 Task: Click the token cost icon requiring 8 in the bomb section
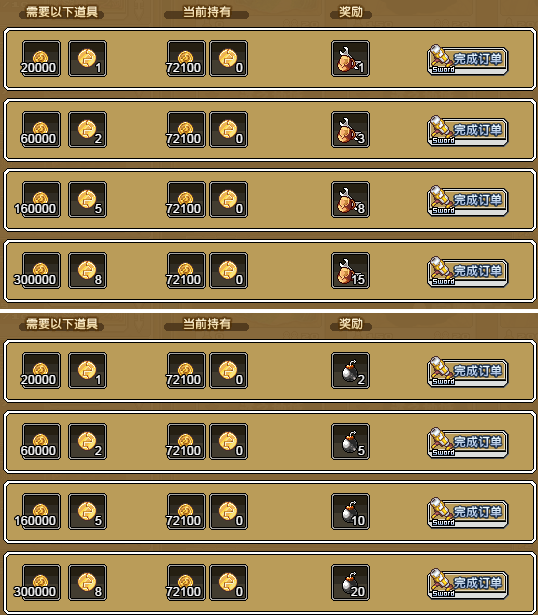(87, 582)
